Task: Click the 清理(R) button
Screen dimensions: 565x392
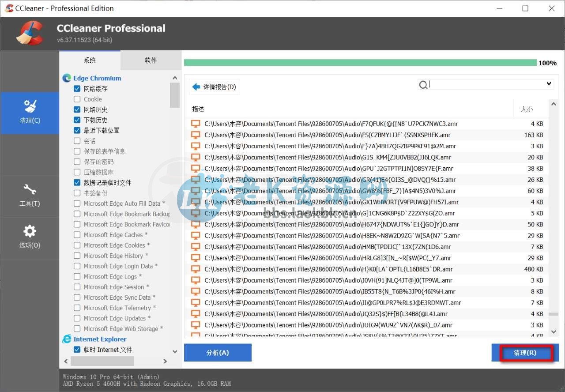Action: (525, 353)
